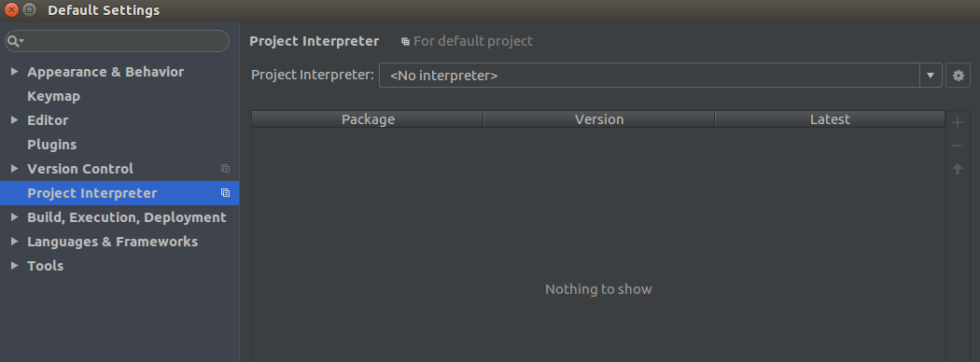Expand Build, Execution, Deployment section
980x362 pixels.
pyautogui.click(x=14, y=217)
